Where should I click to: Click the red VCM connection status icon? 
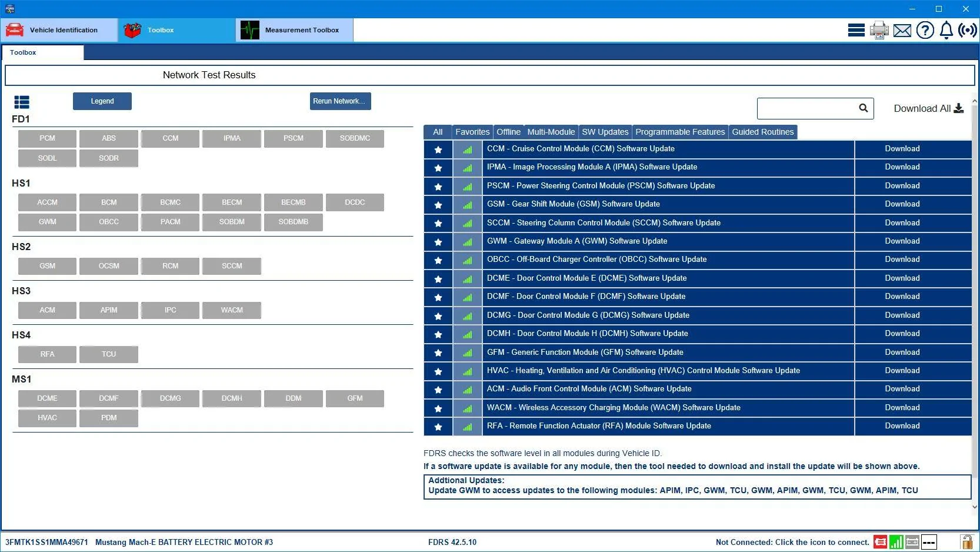click(x=880, y=542)
